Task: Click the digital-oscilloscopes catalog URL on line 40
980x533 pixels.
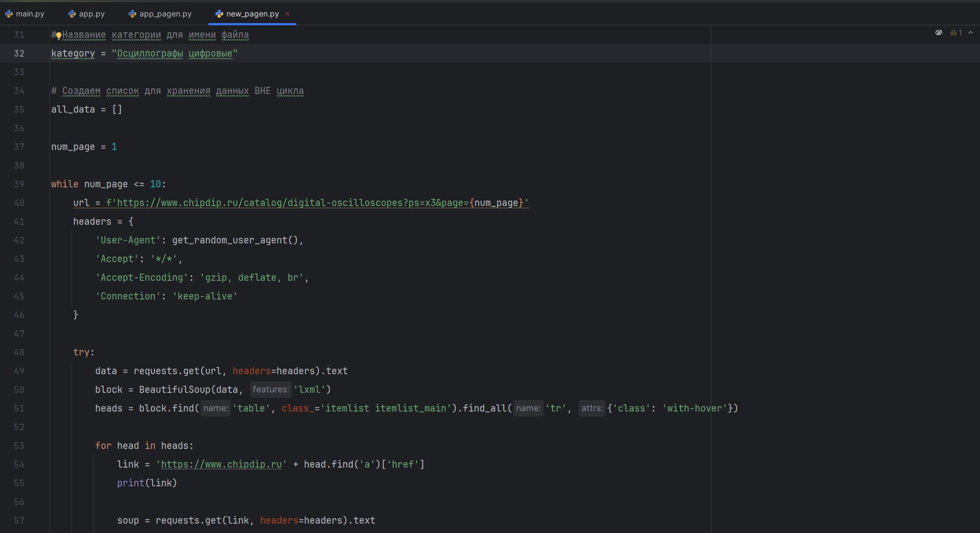Action: tap(318, 203)
